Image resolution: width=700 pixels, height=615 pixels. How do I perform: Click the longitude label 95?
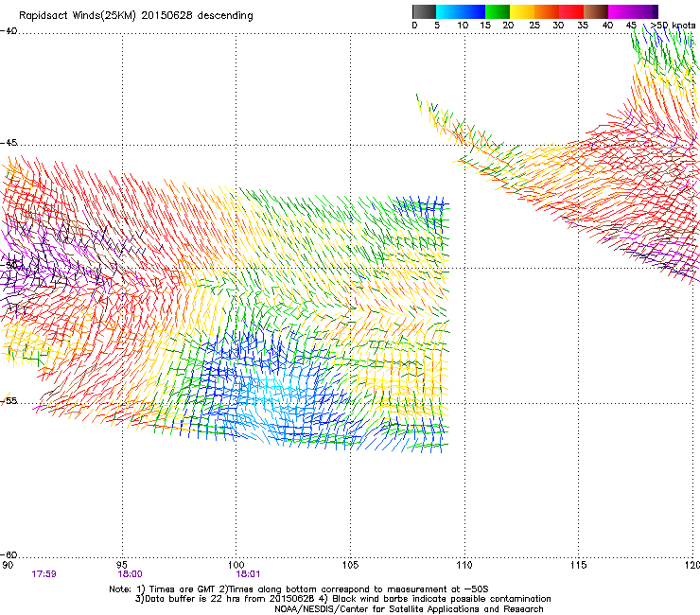(122, 565)
